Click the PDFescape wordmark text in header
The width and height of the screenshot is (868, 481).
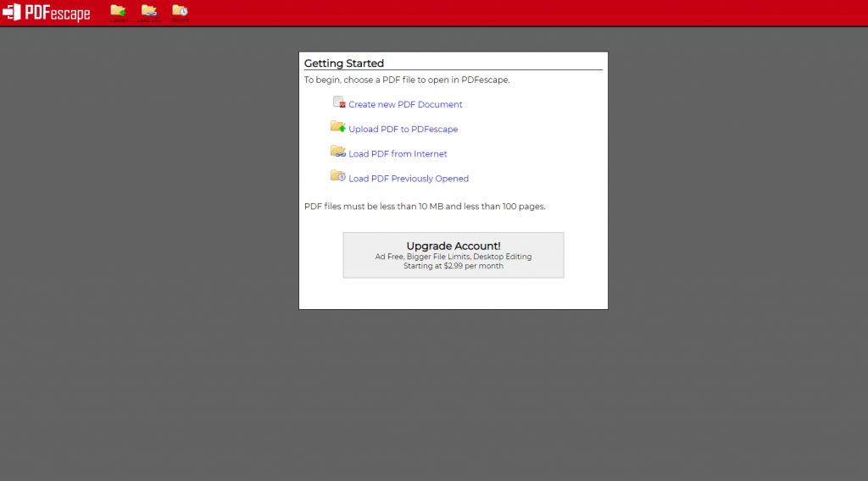(x=58, y=13)
